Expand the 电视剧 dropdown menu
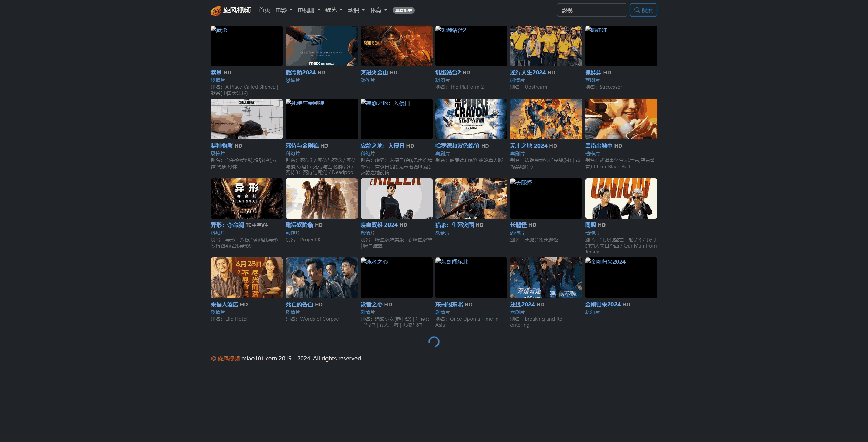868x442 pixels. point(309,10)
